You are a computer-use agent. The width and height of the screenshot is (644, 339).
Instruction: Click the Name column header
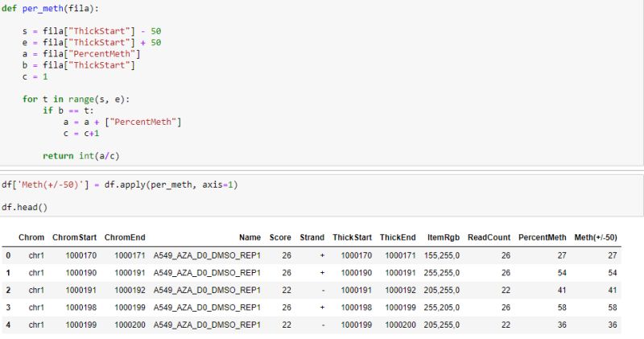pos(250,237)
